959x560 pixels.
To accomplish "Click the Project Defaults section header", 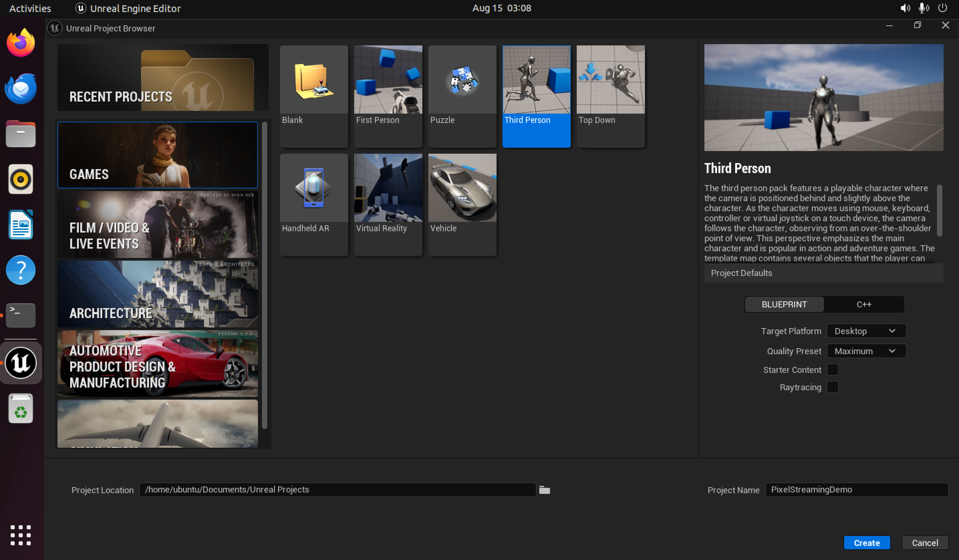I will point(824,273).
